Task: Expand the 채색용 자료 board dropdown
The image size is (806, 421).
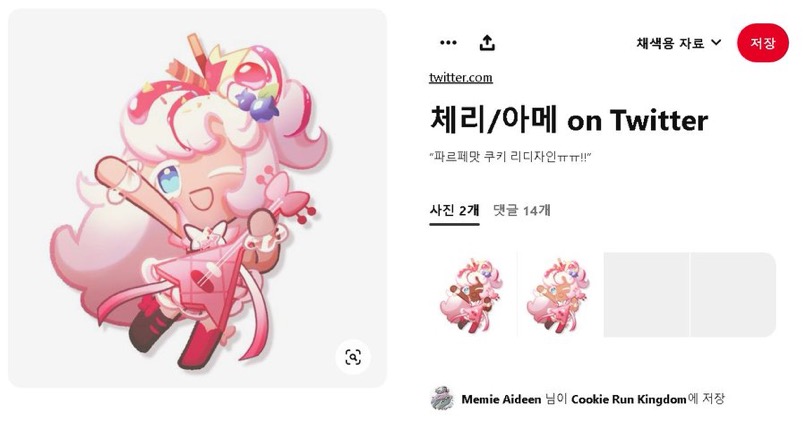Action: coord(679,43)
